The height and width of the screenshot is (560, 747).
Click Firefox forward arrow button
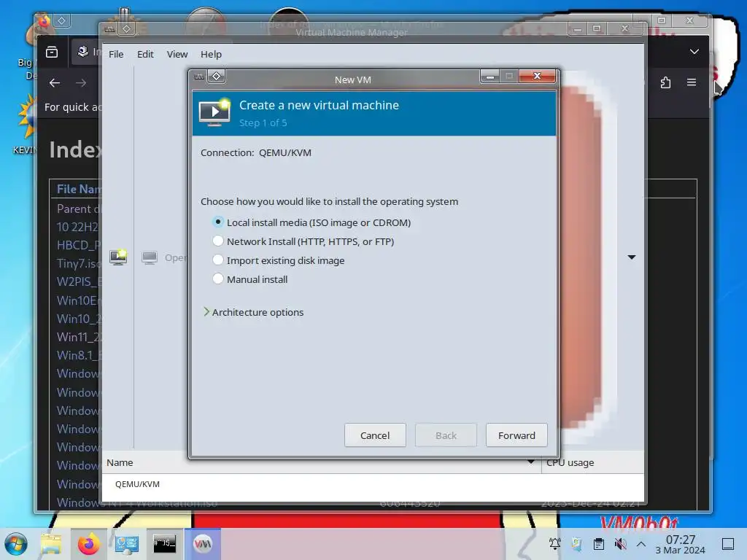(x=81, y=83)
